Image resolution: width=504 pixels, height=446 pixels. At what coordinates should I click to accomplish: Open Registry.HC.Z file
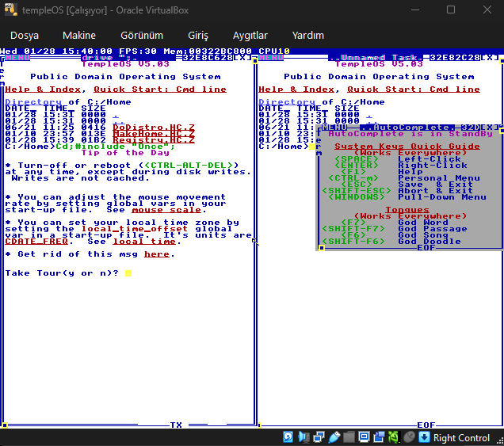tap(154, 139)
